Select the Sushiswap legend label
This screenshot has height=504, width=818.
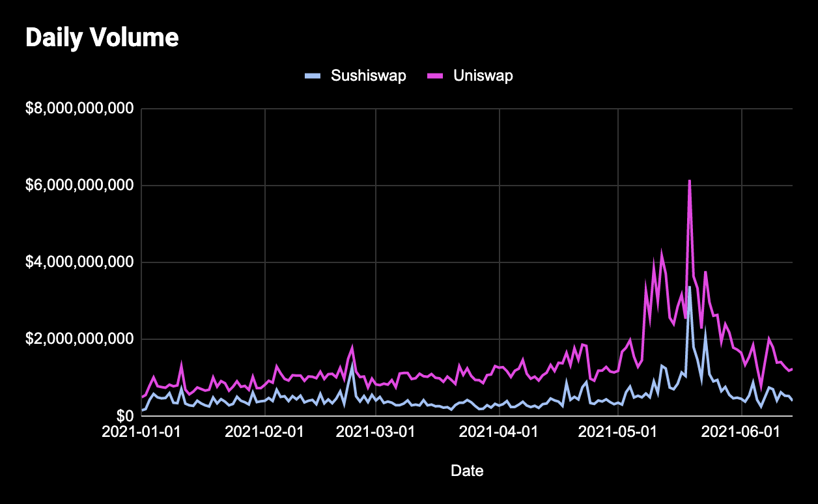click(x=368, y=76)
